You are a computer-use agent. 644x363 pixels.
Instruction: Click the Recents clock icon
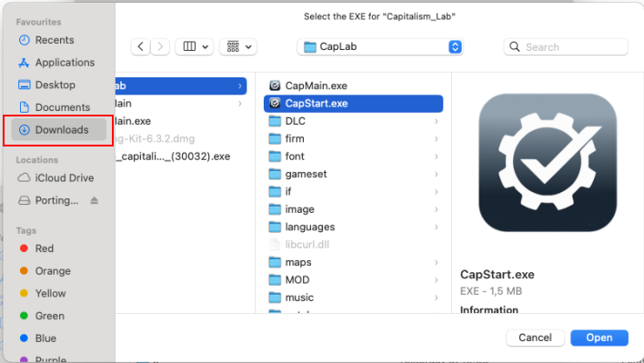25,40
